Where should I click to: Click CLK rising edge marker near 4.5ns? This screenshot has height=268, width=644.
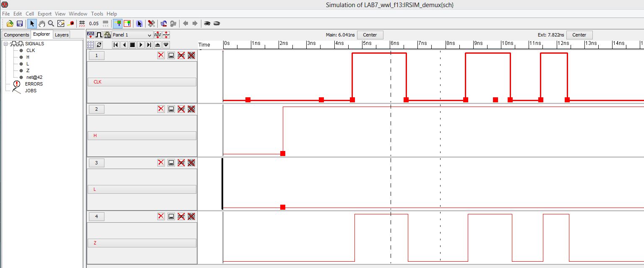click(x=352, y=99)
